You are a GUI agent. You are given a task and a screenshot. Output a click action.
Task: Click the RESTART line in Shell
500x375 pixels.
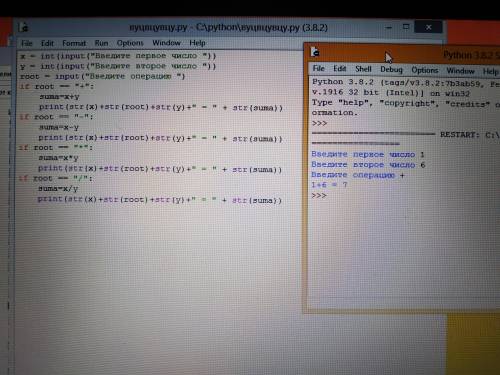(406, 135)
